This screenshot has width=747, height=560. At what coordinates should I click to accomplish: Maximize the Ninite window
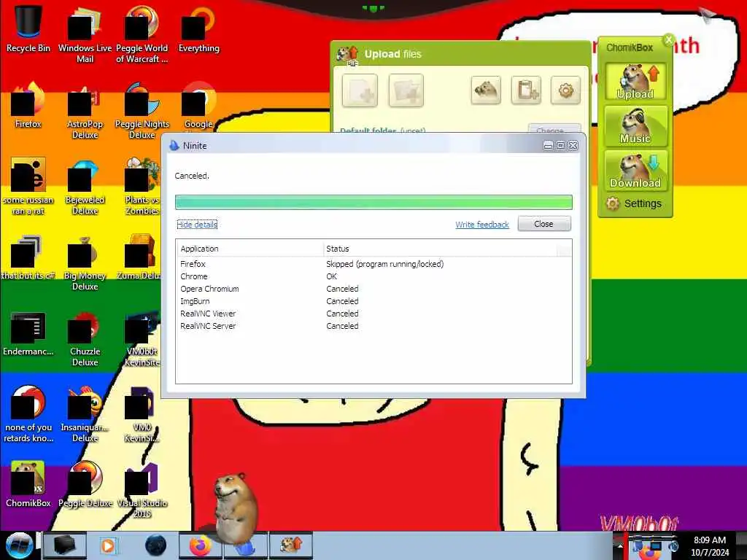coord(561,145)
